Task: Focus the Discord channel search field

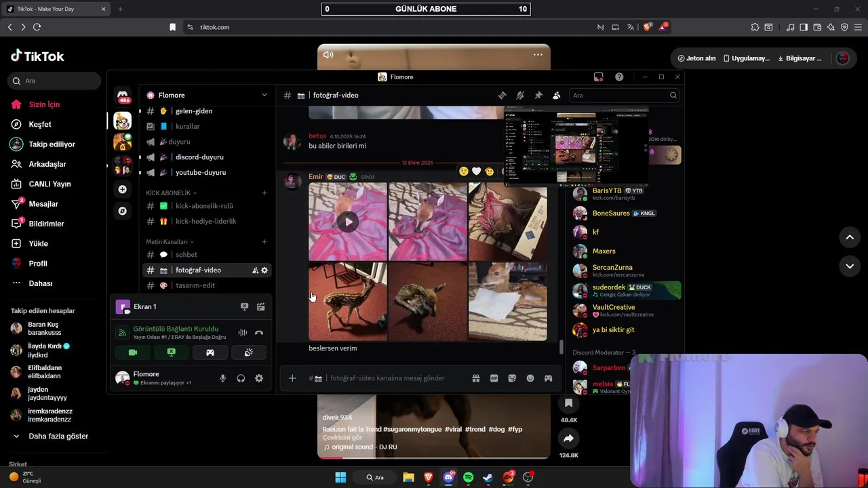Action: click(624, 96)
